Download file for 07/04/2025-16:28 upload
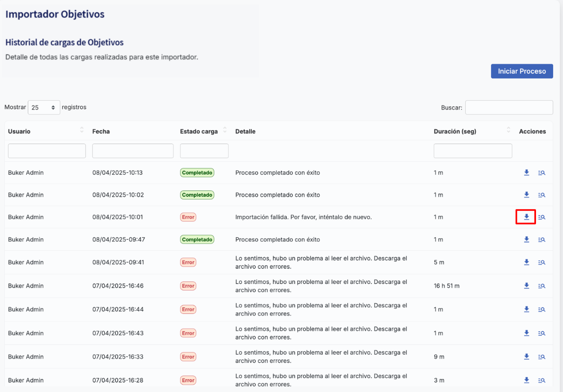 [x=527, y=380]
